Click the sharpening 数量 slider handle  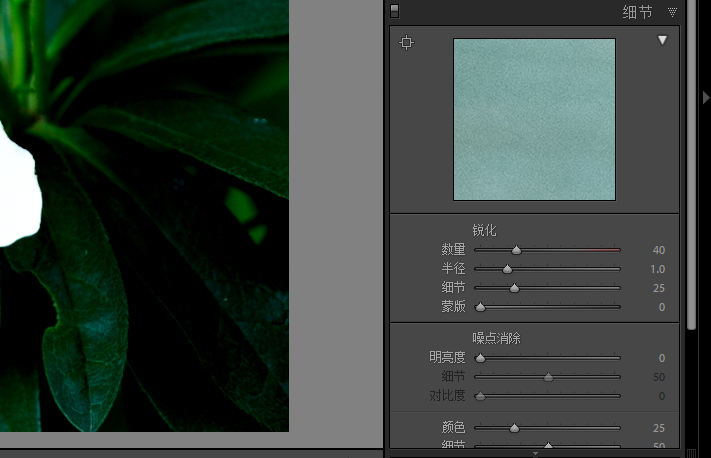pyautogui.click(x=516, y=250)
